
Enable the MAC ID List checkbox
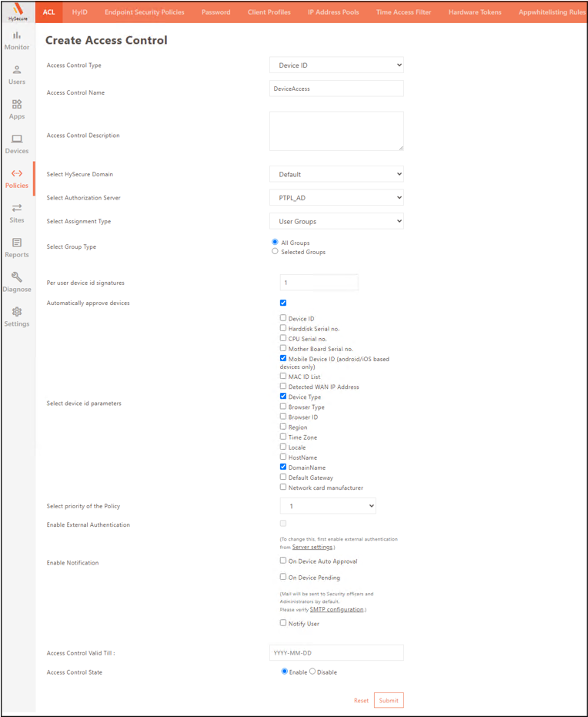[283, 376]
